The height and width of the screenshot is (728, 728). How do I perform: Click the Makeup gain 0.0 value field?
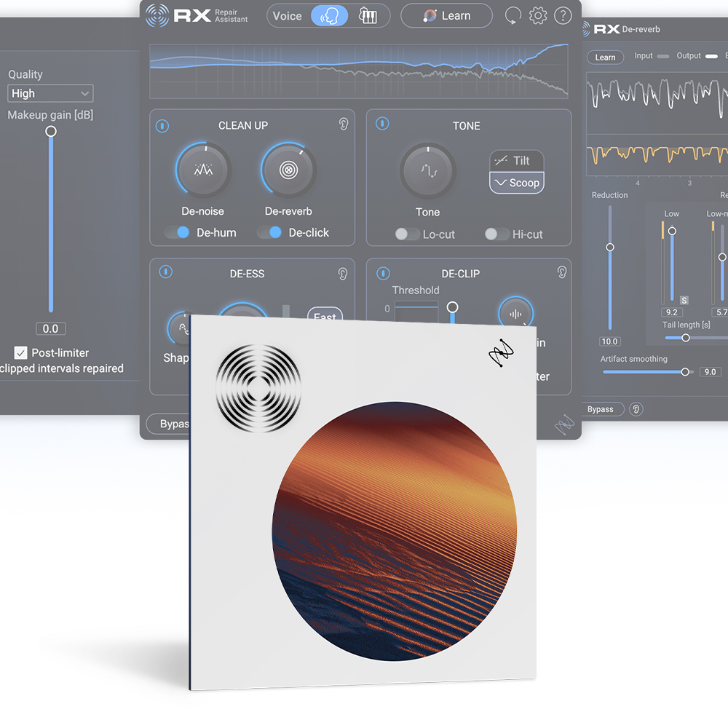(51, 329)
